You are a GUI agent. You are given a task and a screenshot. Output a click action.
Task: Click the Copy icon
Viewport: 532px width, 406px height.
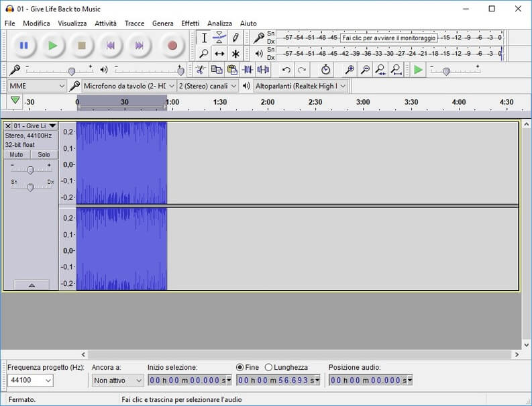point(217,70)
